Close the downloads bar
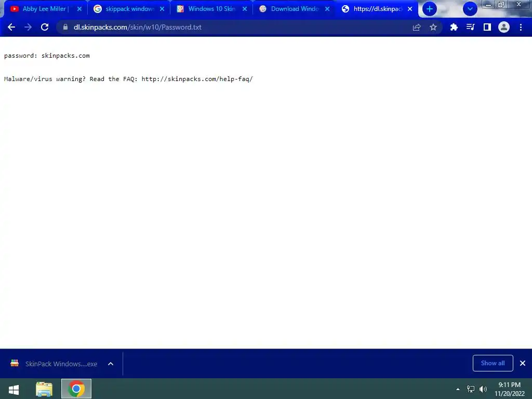Screen dimensions: 532x399 pyautogui.click(x=523, y=363)
